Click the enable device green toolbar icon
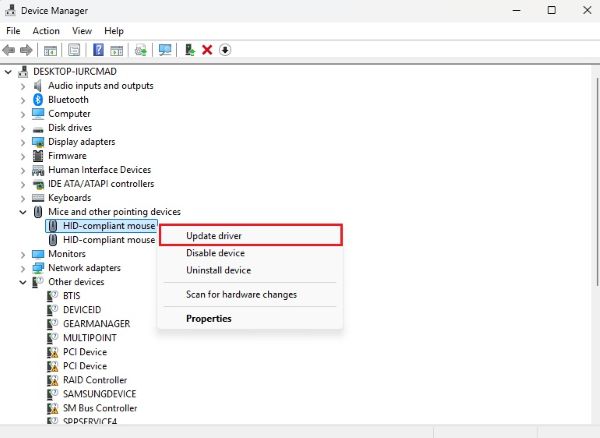 coord(190,50)
